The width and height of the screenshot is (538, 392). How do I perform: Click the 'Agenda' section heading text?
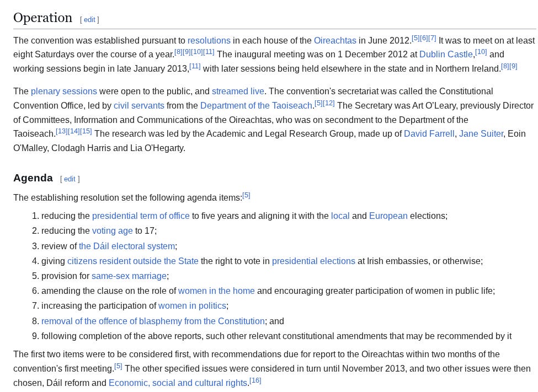click(33, 178)
